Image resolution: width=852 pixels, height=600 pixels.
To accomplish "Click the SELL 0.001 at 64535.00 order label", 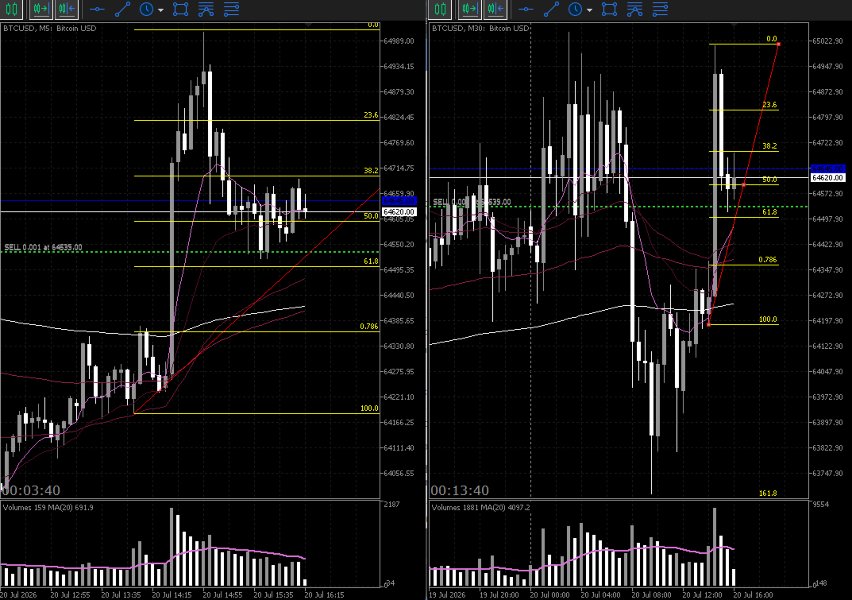I will pyautogui.click(x=43, y=247).
